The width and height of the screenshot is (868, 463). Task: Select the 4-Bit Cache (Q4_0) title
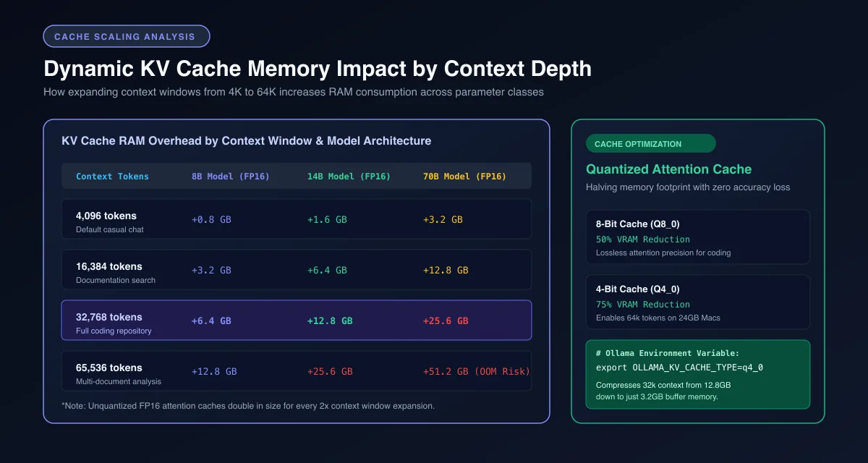click(638, 289)
